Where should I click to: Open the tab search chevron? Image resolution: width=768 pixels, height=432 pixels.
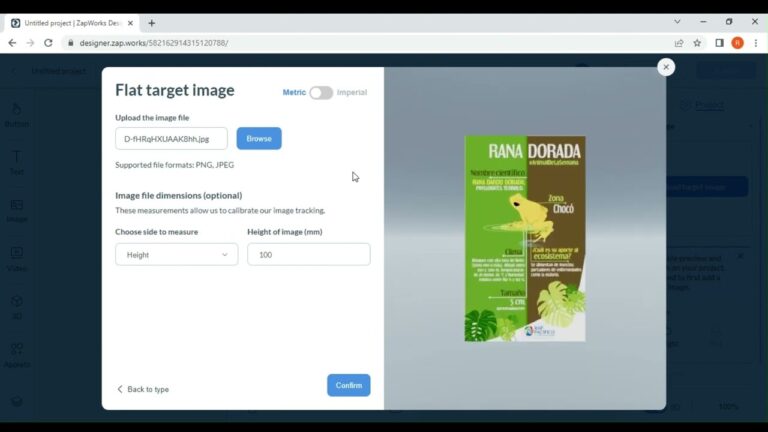coord(677,22)
